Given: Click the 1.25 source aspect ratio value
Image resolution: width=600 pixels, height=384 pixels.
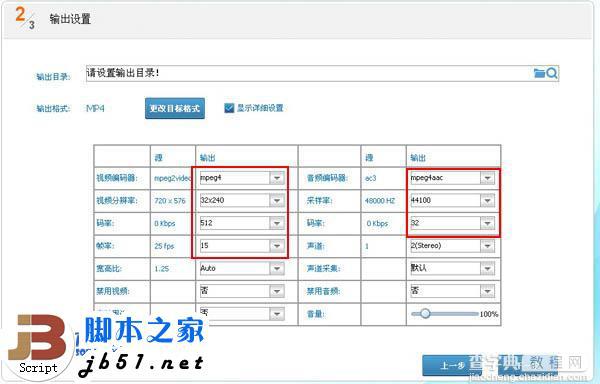Looking at the screenshot, I should 161,269.
